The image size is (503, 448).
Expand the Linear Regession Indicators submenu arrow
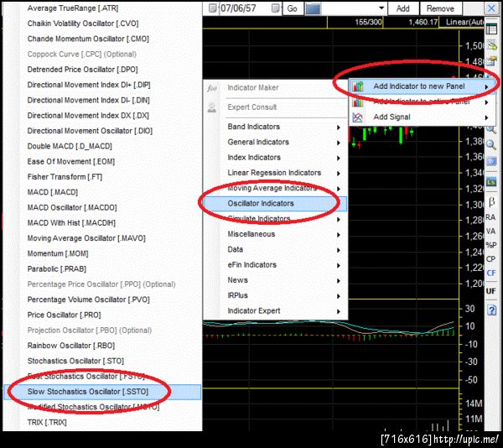[x=339, y=174]
